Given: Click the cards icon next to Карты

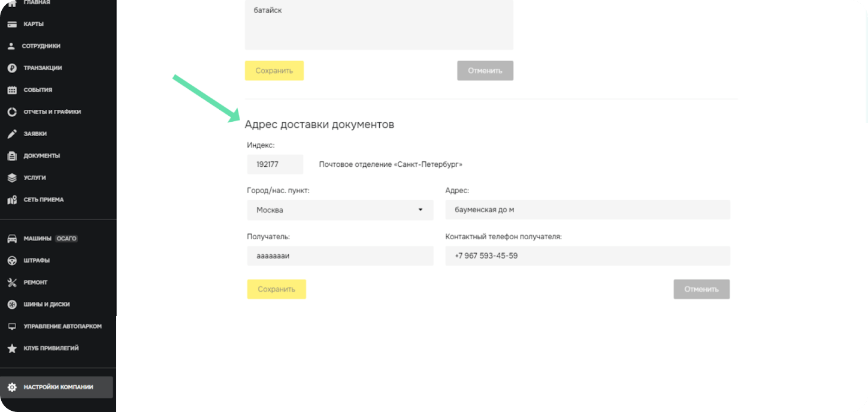Looking at the screenshot, I should (x=11, y=24).
